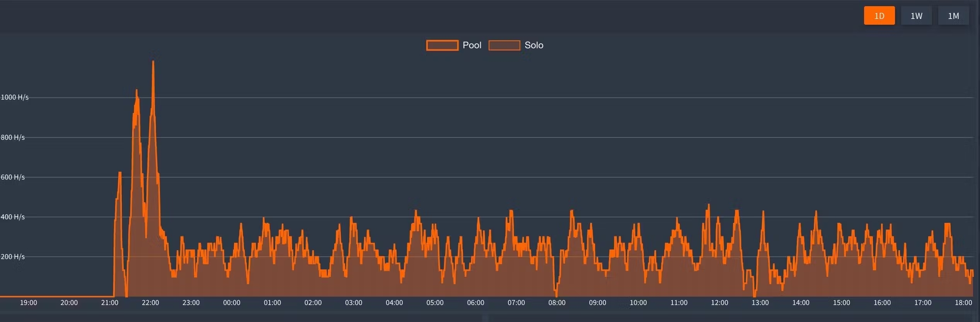Image resolution: width=980 pixels, height=322 pixels.
Task: Click the 21:00 time axis label
Action: tap(110, 303)
